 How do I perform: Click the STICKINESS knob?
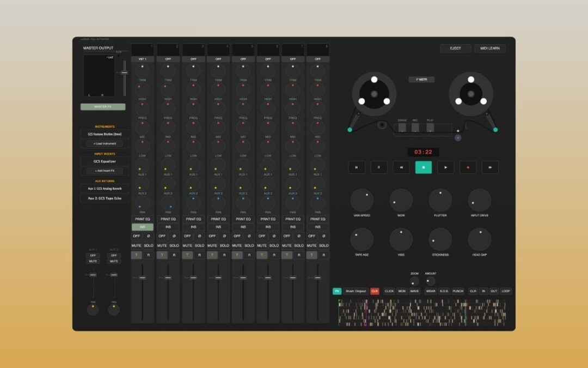coord(440,239)
